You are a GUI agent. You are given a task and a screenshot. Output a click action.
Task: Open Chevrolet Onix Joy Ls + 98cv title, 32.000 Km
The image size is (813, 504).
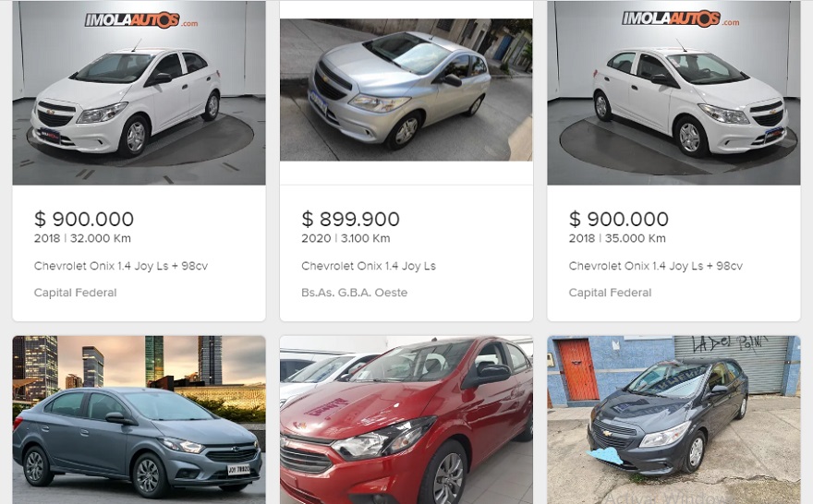point(121,266)
